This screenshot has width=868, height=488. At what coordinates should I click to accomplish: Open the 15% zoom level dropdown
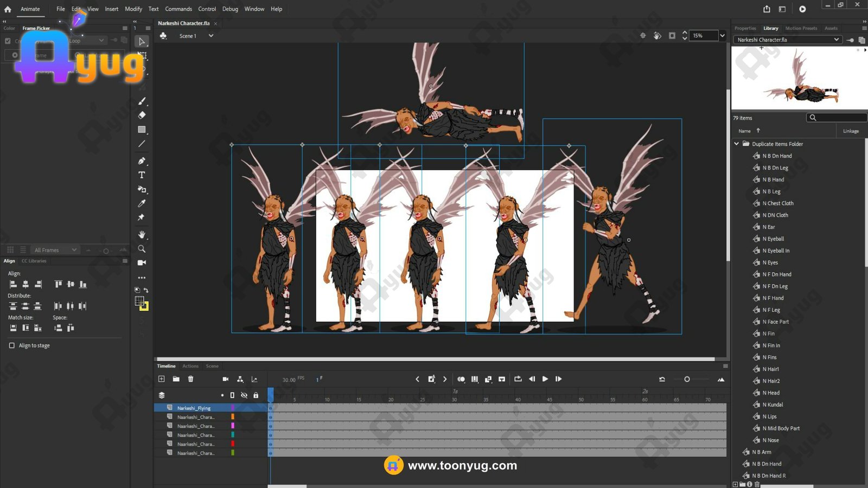click(x=722, y=36)
